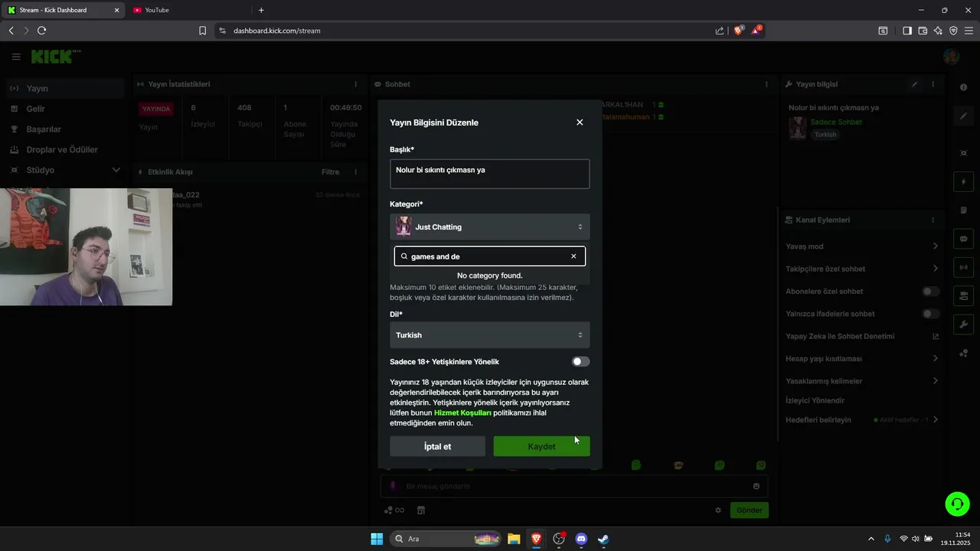The width and height of the screenshot is (980, 551).
Task: Expand Yasaklanmış kelimeler setting
Action: click(x=862, y=381)
